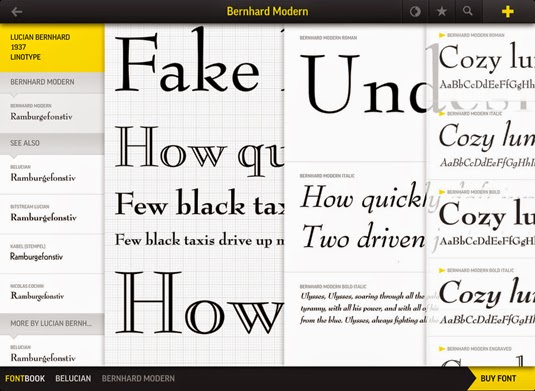Click yellow arrow beside Bernhard Modern Engraved
This screenshot has width=535, height=391.
click(x=442, y=349)
